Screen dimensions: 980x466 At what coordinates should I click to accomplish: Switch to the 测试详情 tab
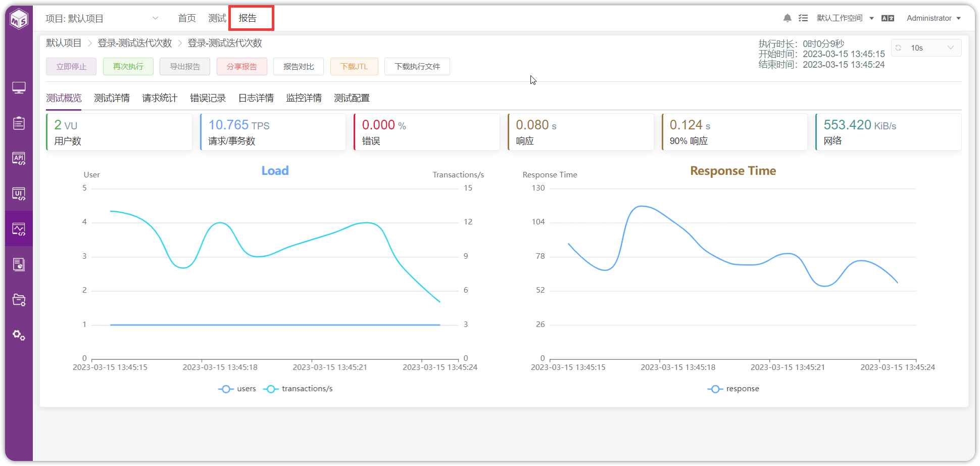tap(112, 98)
